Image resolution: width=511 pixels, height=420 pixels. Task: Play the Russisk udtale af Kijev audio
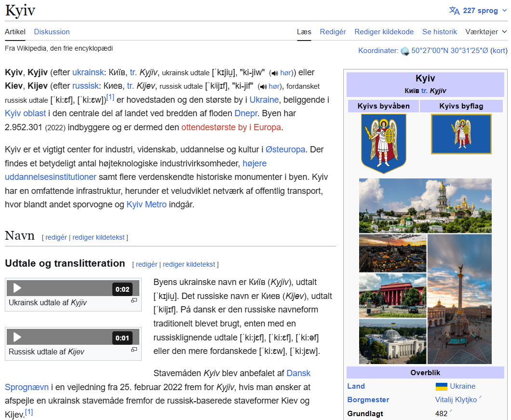pyautogui.click(x=17, y=337)
